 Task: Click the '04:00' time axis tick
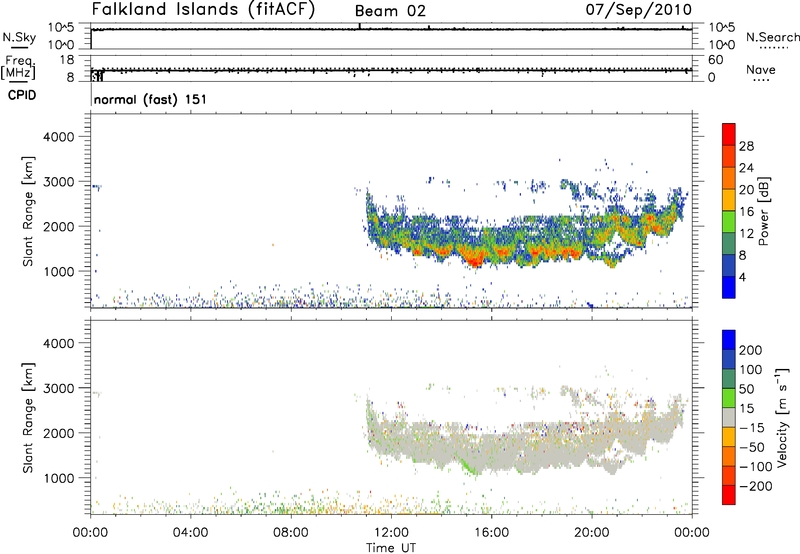pyautogui.click(x=190, y=533)
